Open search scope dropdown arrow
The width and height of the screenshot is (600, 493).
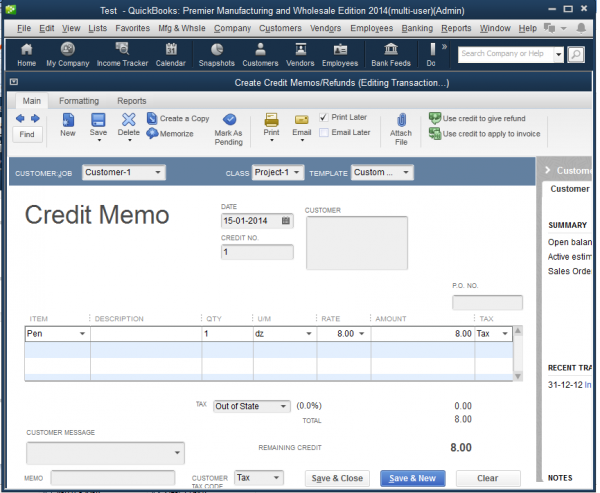[559, 54]
